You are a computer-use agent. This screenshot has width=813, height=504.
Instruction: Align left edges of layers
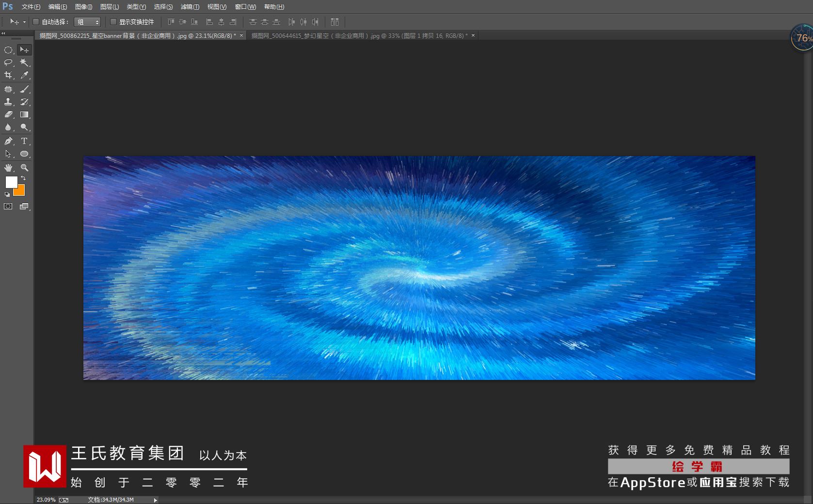(209, 22)
